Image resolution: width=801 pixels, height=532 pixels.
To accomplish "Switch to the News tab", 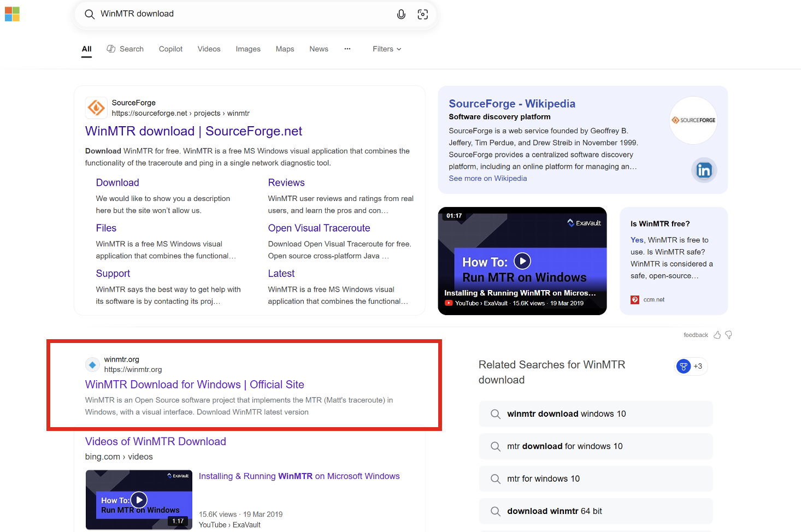I will [x=319, y=49].
